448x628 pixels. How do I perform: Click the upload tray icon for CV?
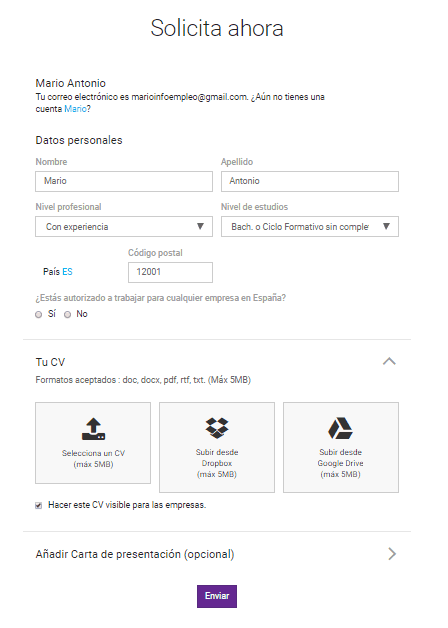(x=93, y=429)
